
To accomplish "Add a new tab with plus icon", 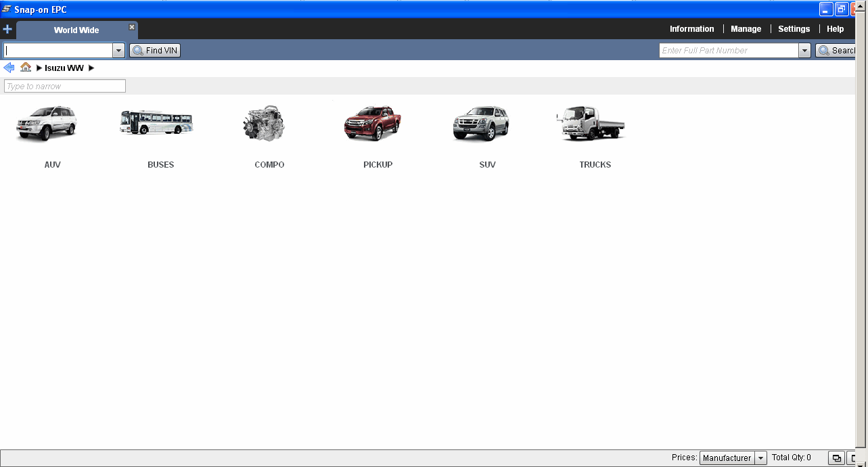I will tap(7, 30).
